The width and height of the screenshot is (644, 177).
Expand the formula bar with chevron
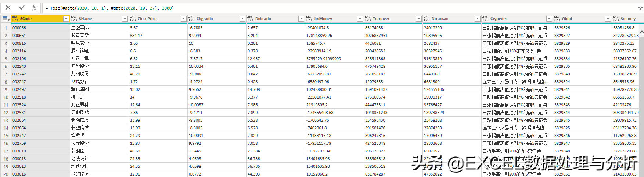(640, 8)
